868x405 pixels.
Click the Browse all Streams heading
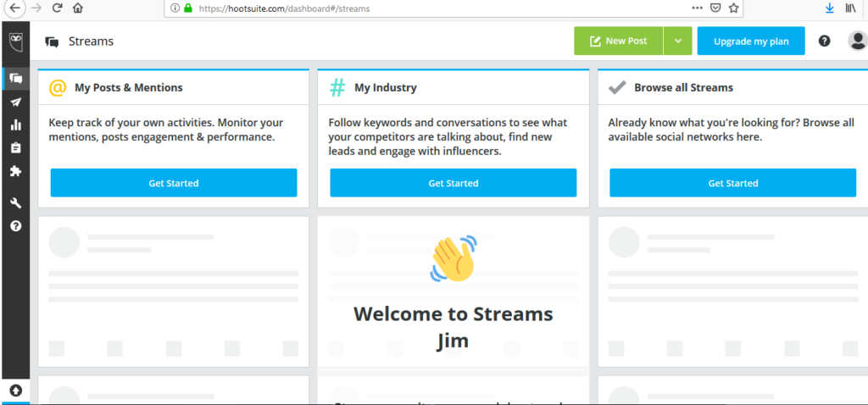pyautogui.click(x=684, y=87)
